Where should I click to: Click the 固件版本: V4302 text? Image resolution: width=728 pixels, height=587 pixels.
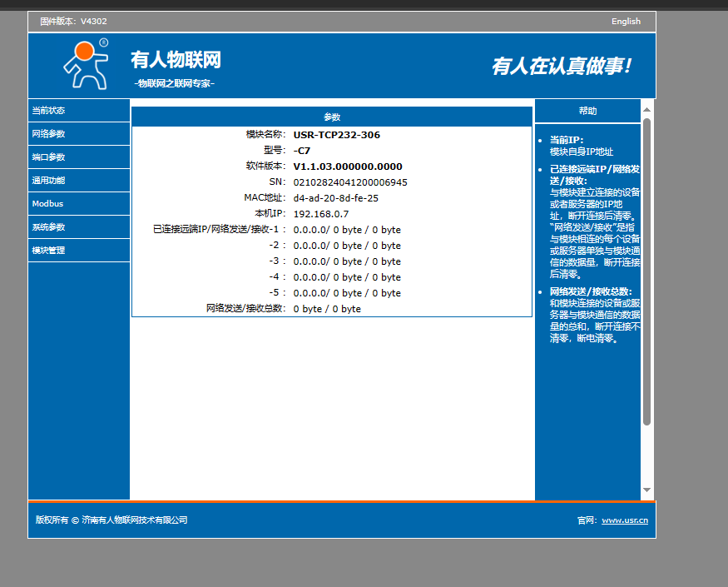pos(73,22)
